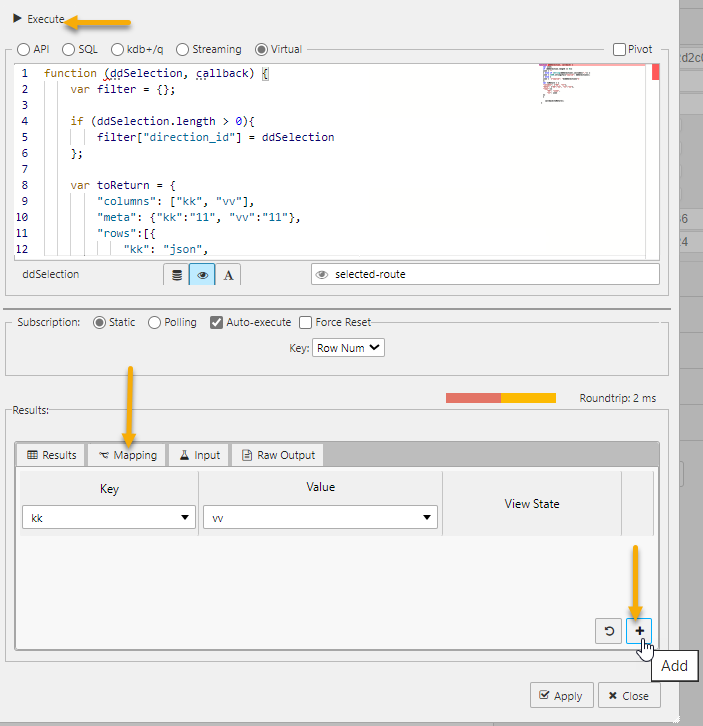Select the text 'A' type icon for ddSelection
The image size is (703, 726).
[x=228, y=275]
